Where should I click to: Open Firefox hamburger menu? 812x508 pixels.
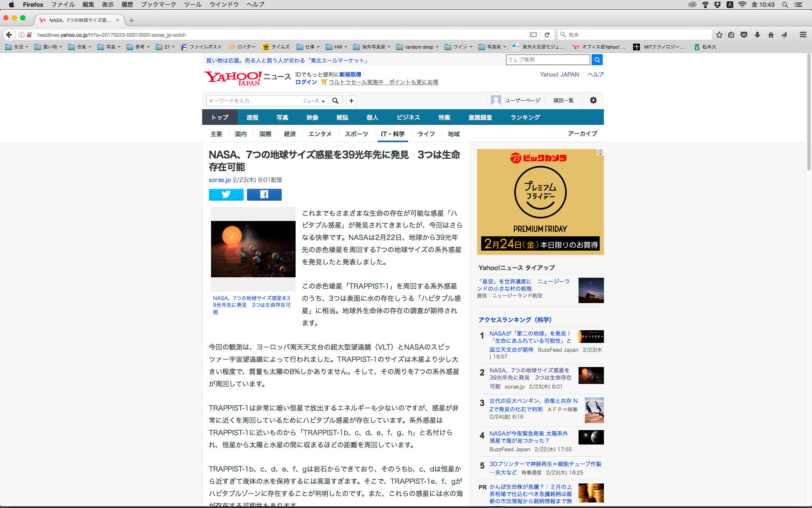(x=803, y=35)
